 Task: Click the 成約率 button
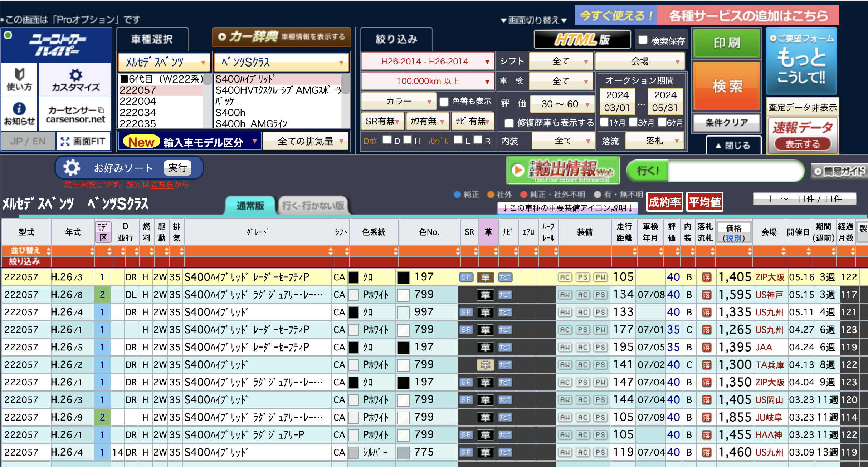tap(664, 202)
